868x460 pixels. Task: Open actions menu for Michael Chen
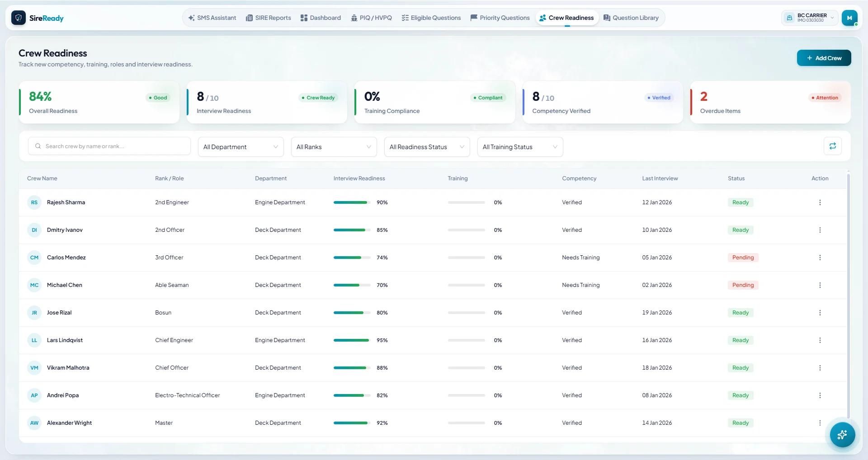click(820, 285)
